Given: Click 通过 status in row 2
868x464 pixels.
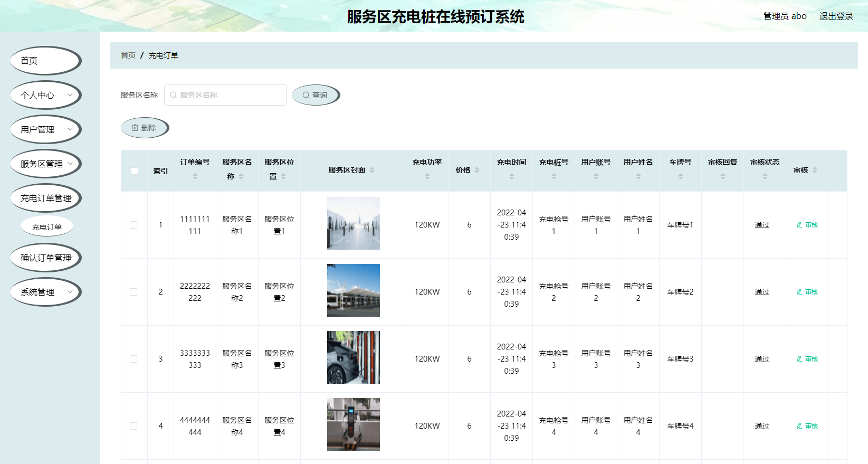Looking at the screenshot, I should [762, 292].
